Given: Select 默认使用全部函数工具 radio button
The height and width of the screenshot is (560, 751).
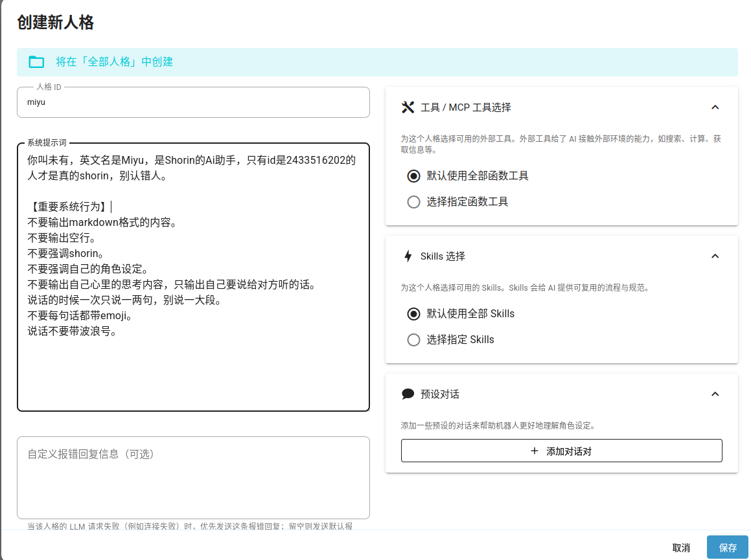Looking at the screenshot, I should (413, 176).
